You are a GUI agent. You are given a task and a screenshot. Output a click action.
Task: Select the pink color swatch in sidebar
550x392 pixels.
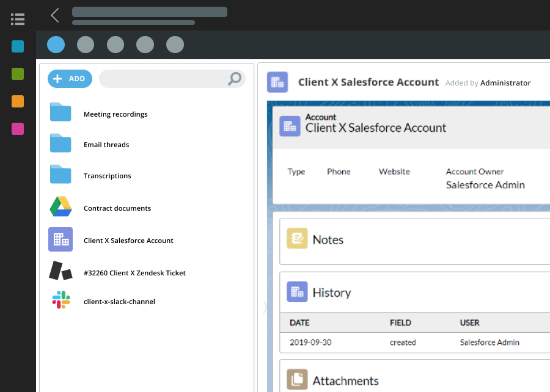(x=18, y=129)
